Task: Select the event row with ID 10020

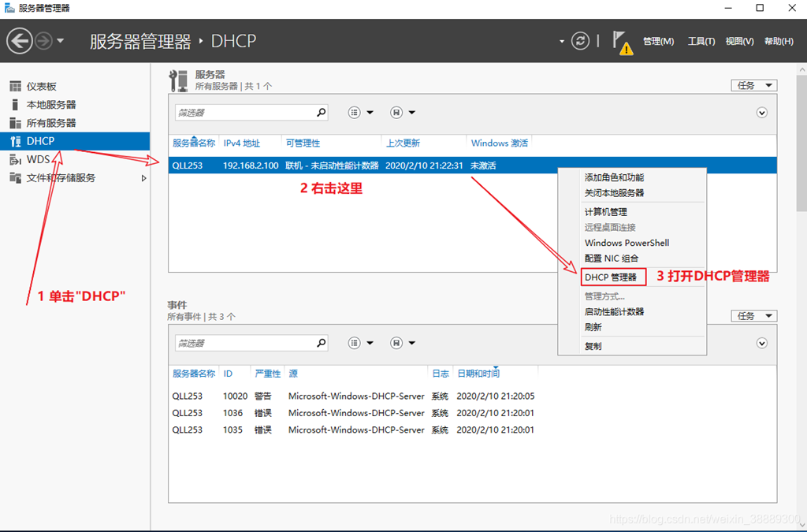Action: pos(353,396)
